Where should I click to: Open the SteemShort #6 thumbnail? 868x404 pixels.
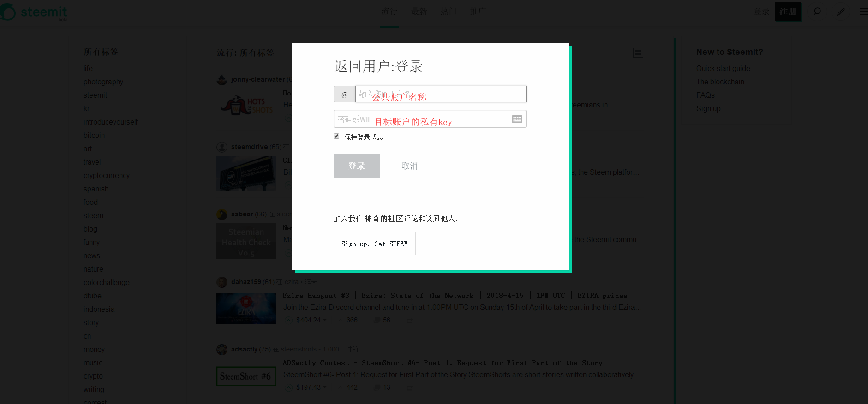[x=246, y=376]
